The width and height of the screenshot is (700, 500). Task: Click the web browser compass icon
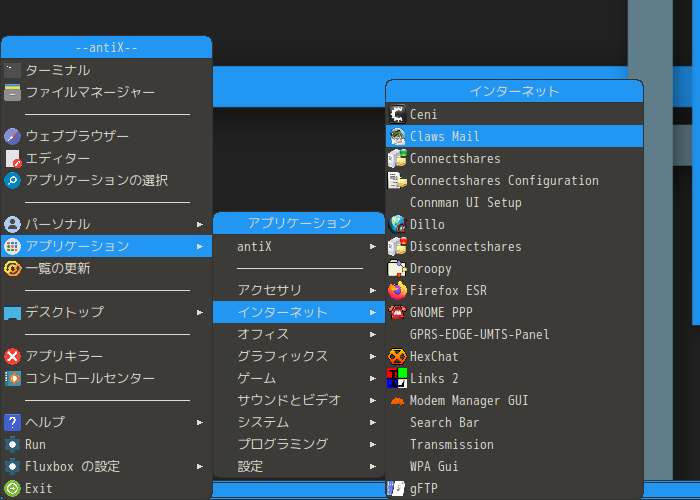12,136
